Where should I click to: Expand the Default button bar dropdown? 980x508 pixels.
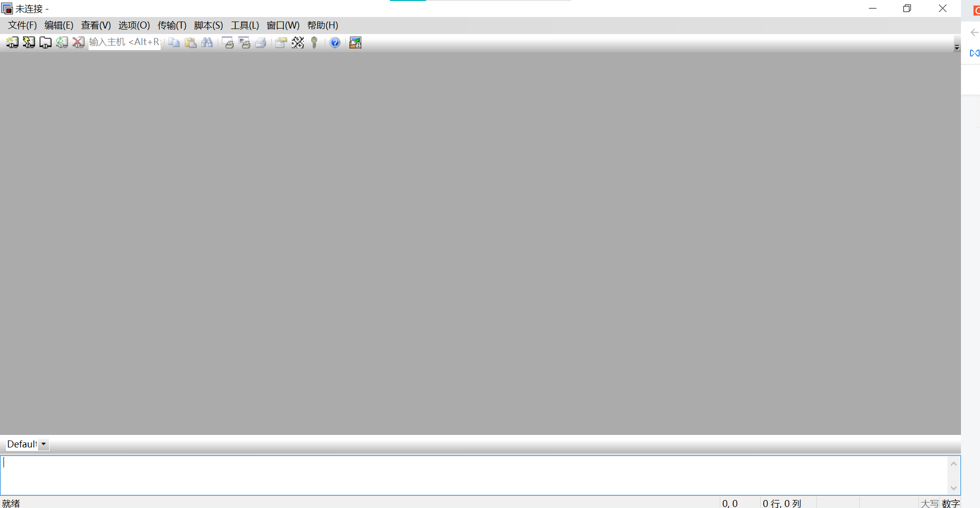[x=44, y=444]
